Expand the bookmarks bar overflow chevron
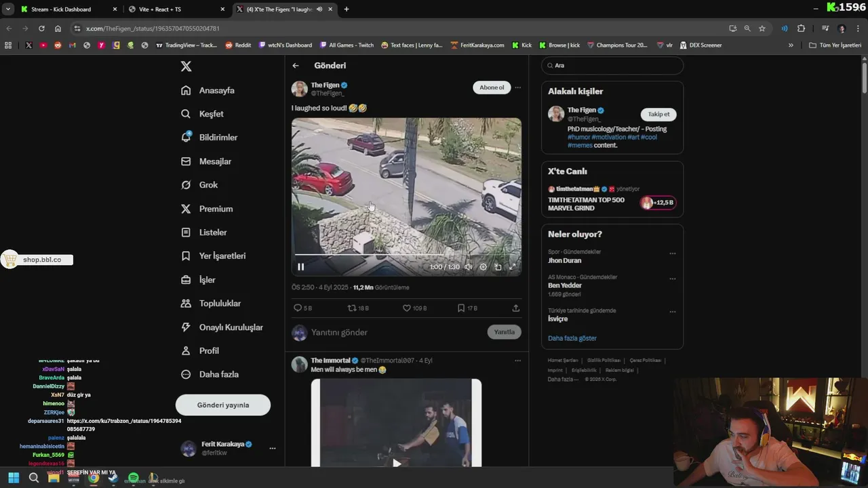 pyautogui.click(x=791, y=45)
